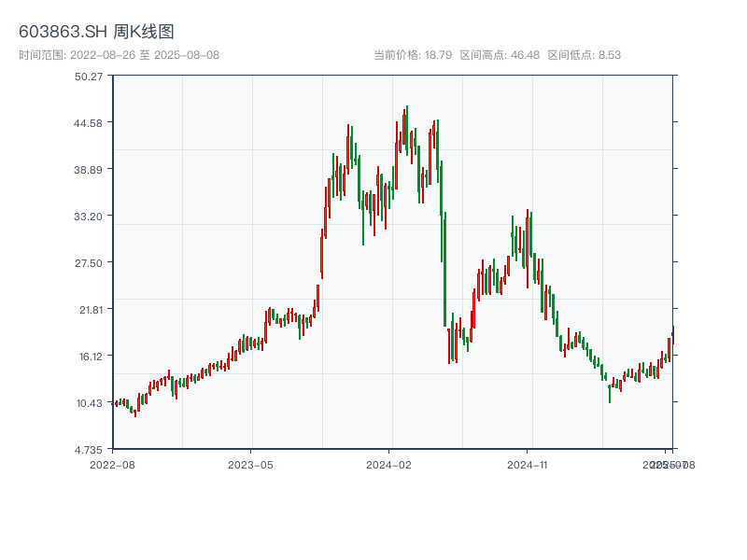Click y-axis label 33.20
Screen dimensions: 747x560
pos(88,217)
